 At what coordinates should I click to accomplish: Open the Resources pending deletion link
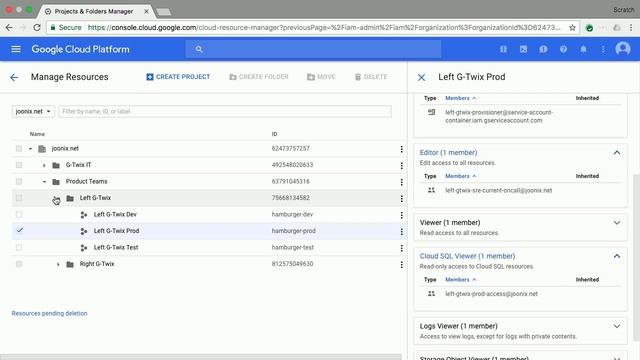pyautogui.click(x=49, y=313)
